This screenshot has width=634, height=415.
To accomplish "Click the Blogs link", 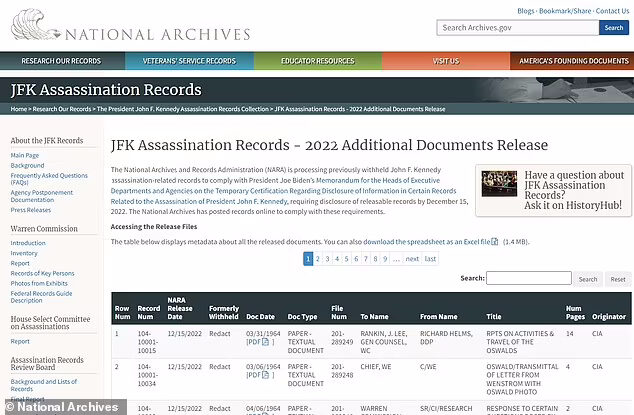I will click(526, 11).
